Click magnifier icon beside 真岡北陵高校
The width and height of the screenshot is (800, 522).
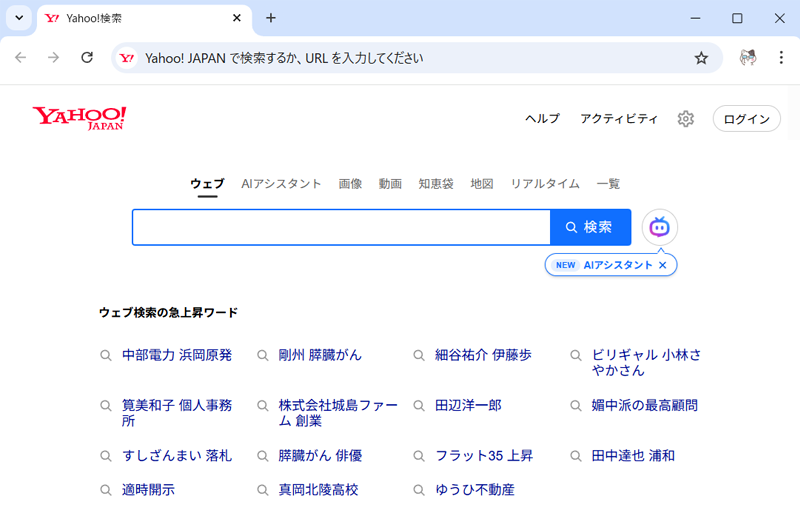click(x=262, y=490)
